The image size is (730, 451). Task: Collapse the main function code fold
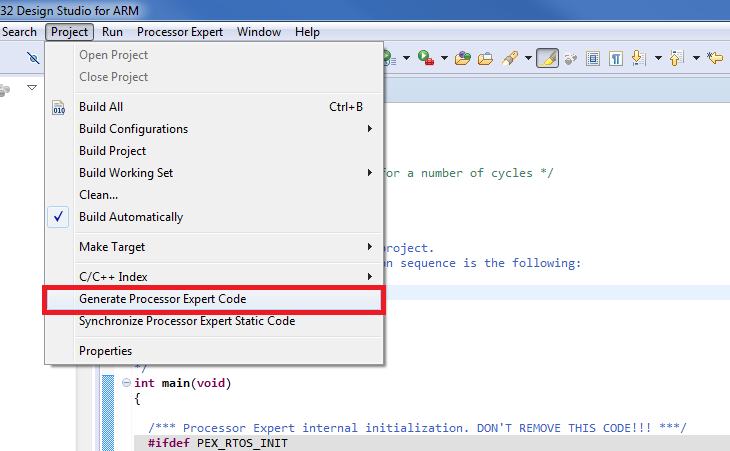(126, 383)
